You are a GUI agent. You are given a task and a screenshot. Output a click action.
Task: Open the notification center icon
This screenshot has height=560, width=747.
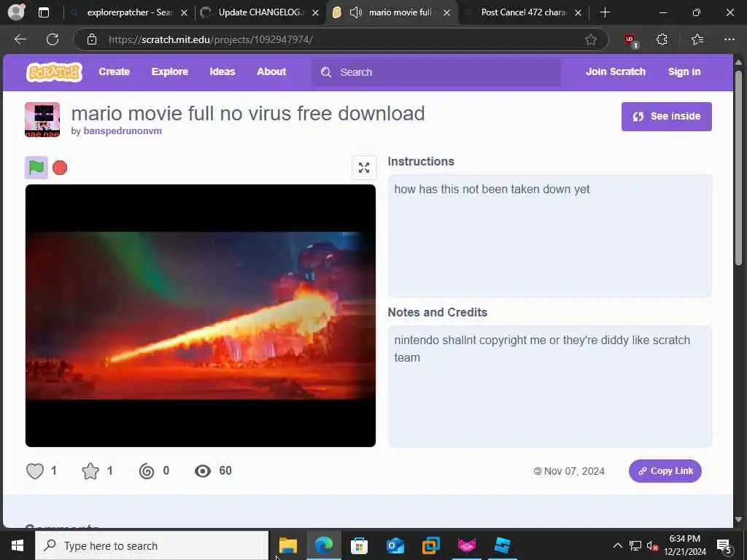coord(724,545)
